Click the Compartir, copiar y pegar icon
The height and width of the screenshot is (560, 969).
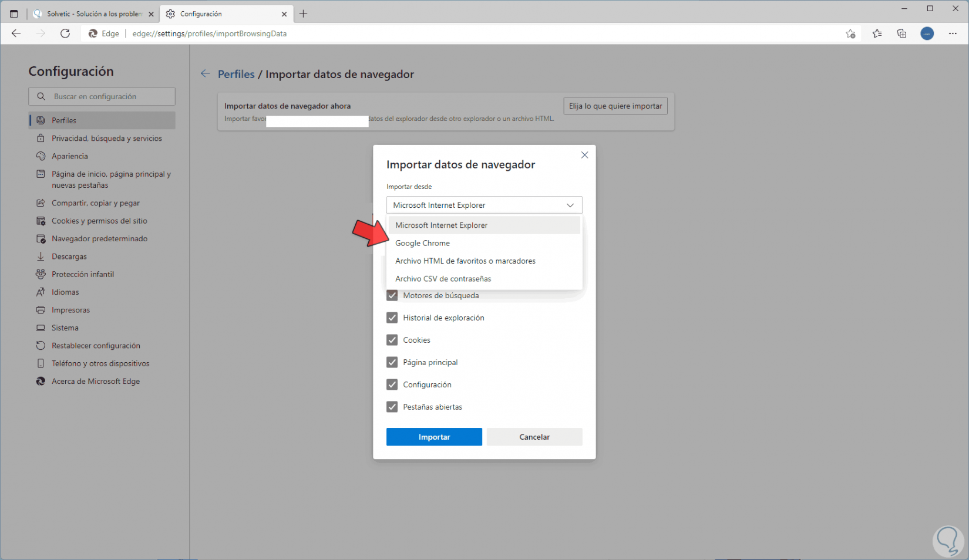[41, 203]
